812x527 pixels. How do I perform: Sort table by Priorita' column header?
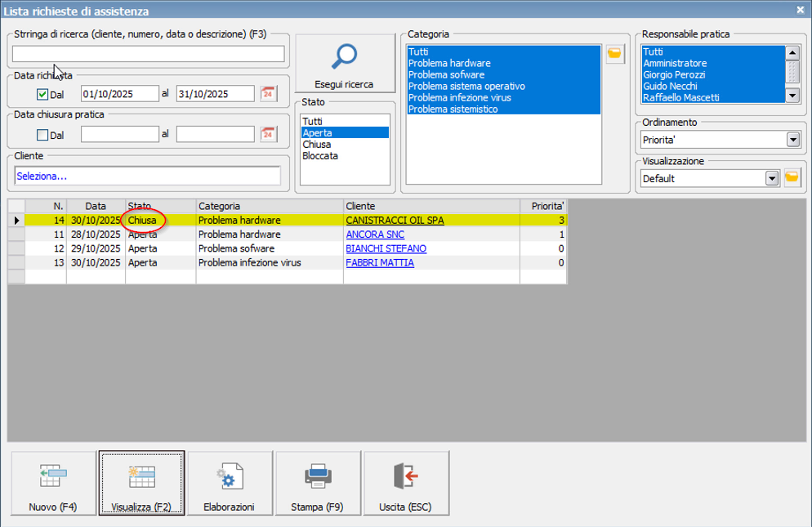coord(542,206)
